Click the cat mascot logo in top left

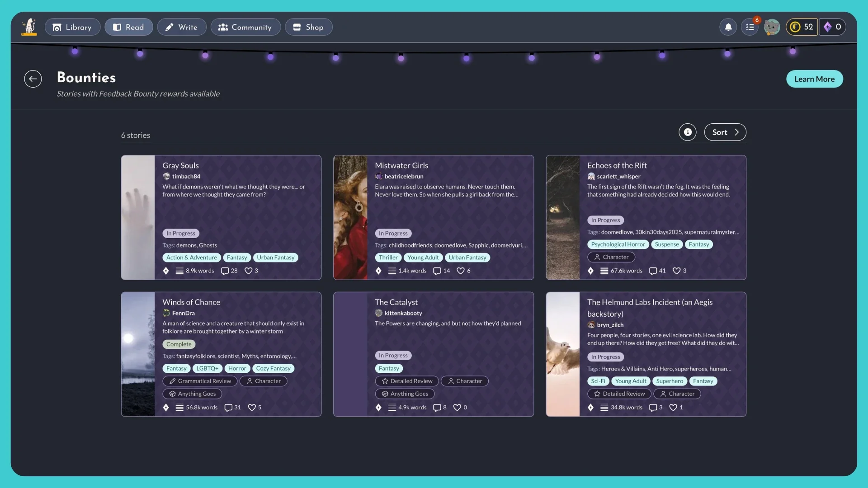[x=29, y=27]
